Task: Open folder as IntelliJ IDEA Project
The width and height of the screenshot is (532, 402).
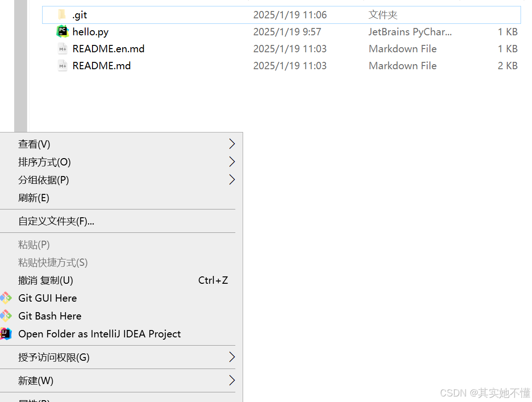Action: click(99, 334)
